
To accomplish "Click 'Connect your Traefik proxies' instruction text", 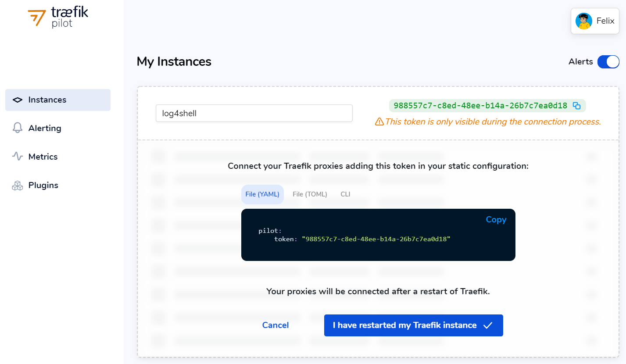I will [378, 166].
